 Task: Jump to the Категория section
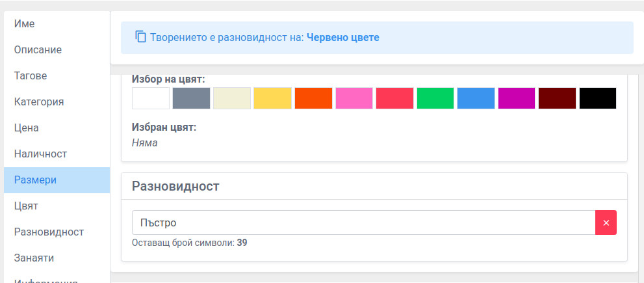click(x=39, y=101)
